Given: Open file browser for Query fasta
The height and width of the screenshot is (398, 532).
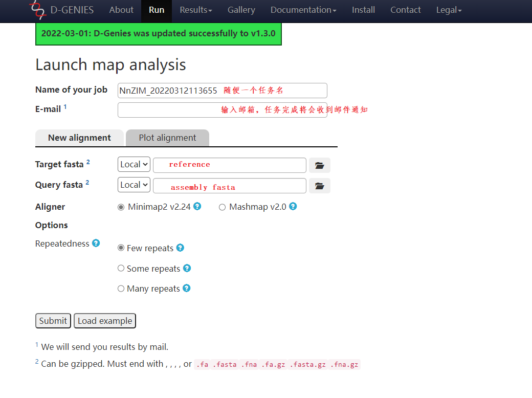Looking at the screenshot, I should click(x=320, y=186).
